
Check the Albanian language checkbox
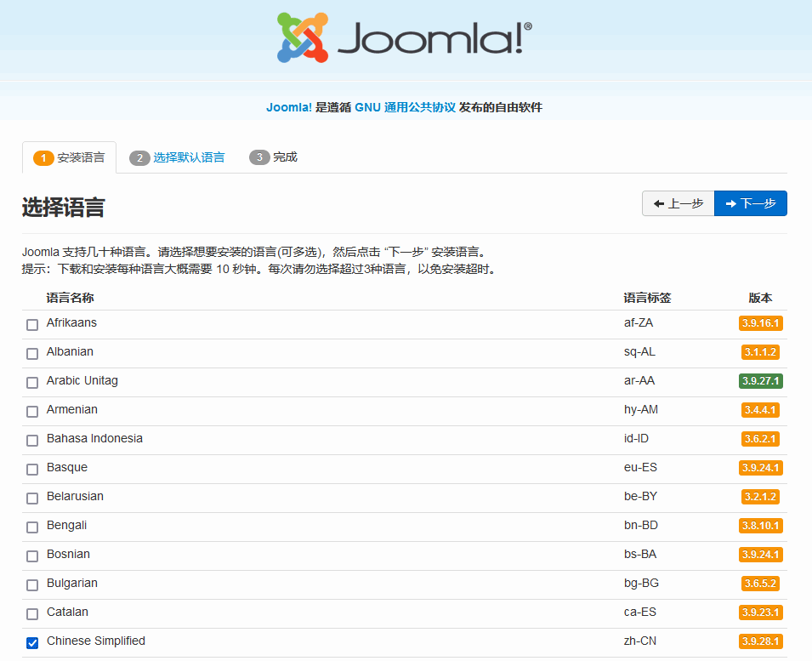click(x=32, y=354)
